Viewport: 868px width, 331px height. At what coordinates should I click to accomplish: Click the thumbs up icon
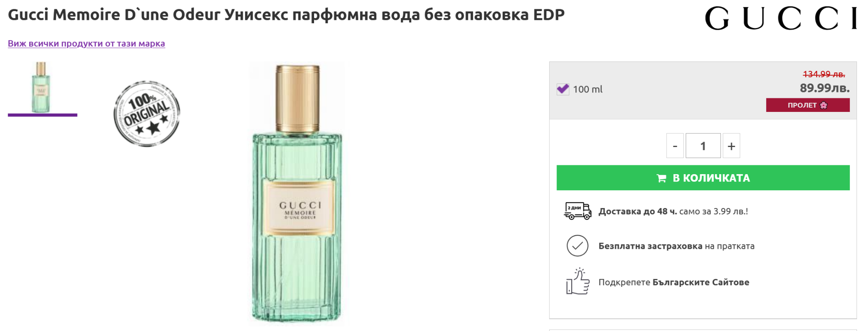pyautogui.click(x=577, y=281)
